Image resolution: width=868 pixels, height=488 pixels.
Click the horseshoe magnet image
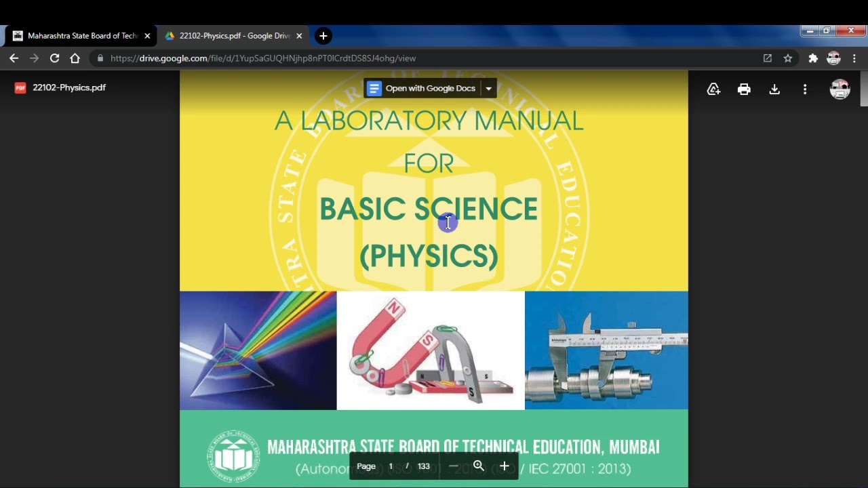pos(431,350)
